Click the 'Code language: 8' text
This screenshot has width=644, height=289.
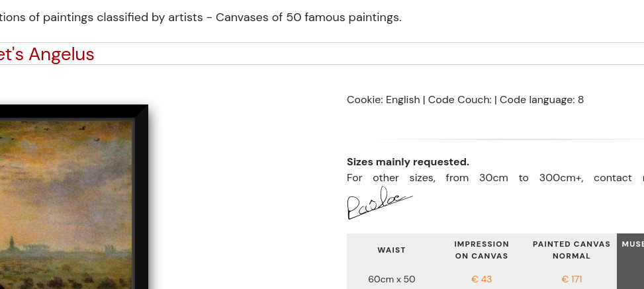[x=541, y=100]
